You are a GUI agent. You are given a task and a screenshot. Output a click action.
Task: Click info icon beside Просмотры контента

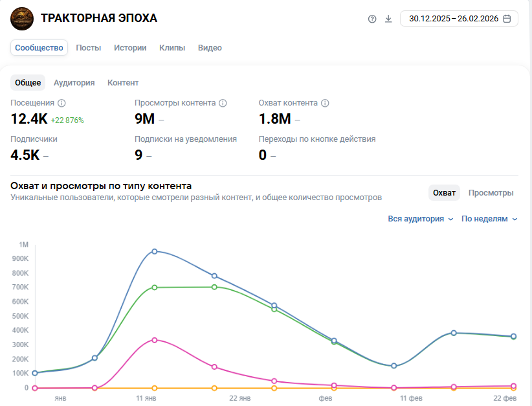pyautogui.click(x=223, y=103)
